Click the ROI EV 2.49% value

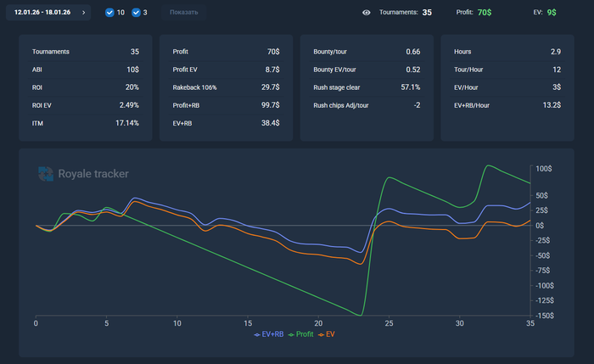pyautogui.click(x=129, y=105)
